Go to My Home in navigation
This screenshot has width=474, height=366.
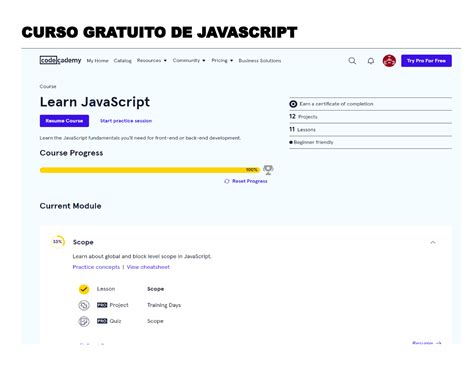[97, 61]
